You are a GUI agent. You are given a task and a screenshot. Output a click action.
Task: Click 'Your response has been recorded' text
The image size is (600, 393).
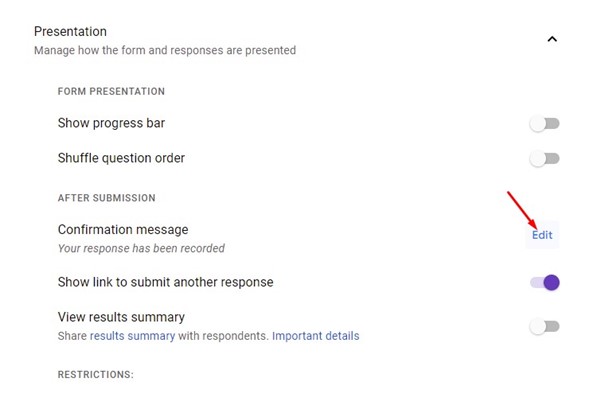point(141,248)
